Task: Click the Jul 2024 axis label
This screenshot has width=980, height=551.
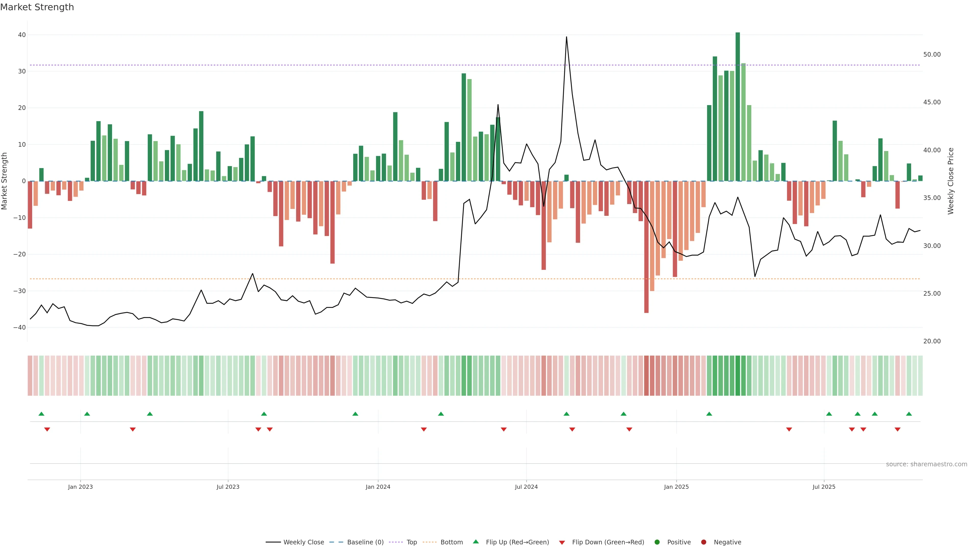Action: [x=526, y=487]
